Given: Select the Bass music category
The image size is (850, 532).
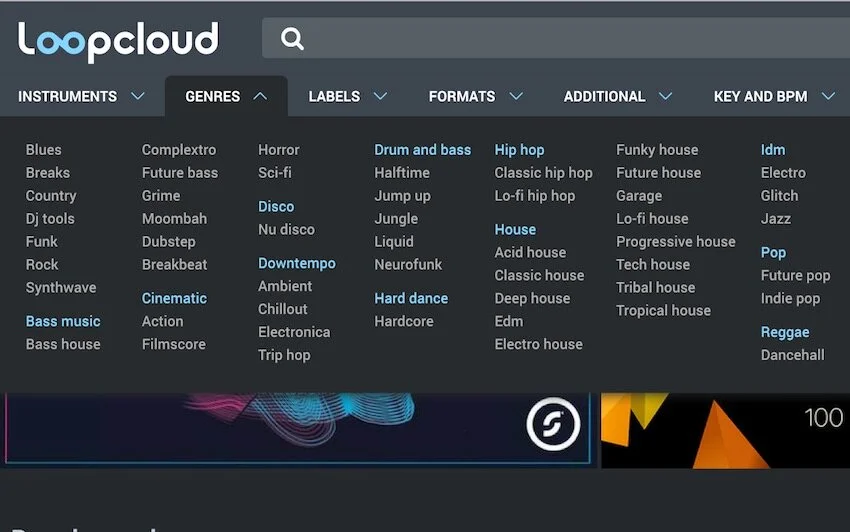Looking at the screenshot, I should coord(63,321).
